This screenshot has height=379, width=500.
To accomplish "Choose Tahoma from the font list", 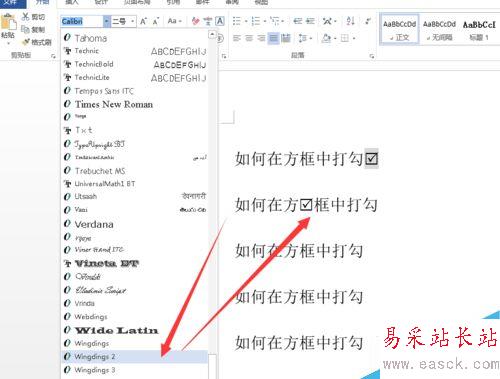I will tap(135, 38).
